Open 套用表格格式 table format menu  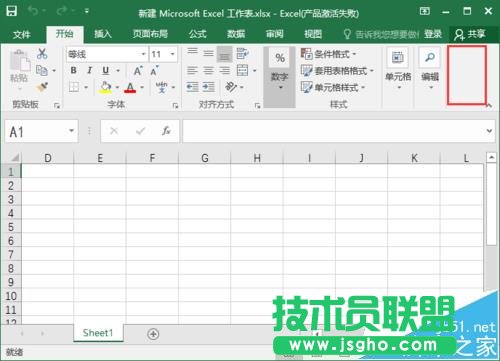(337, 71)
